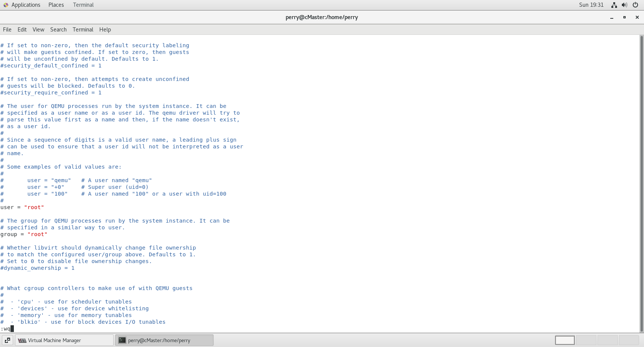Switch to the perry@cMaster terminal taskbar item
The width and height of the screenshot is (644, 347).
tap(164, 340)
